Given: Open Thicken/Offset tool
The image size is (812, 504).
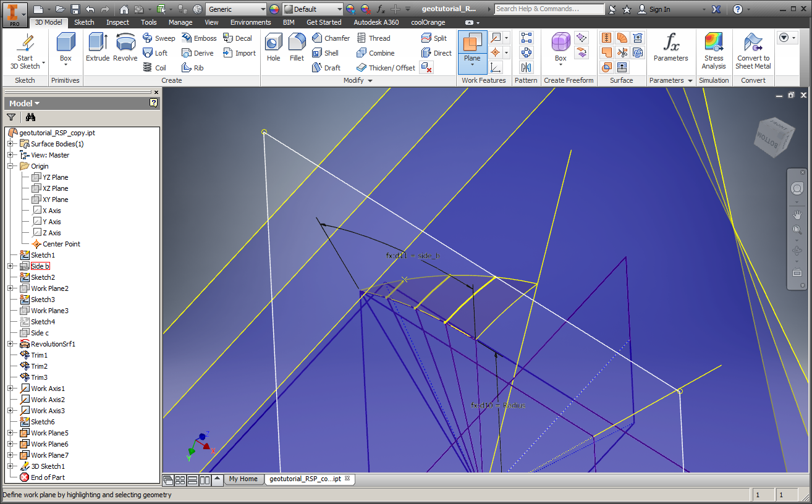Looking at the screenshot, I should pos(386,68).
